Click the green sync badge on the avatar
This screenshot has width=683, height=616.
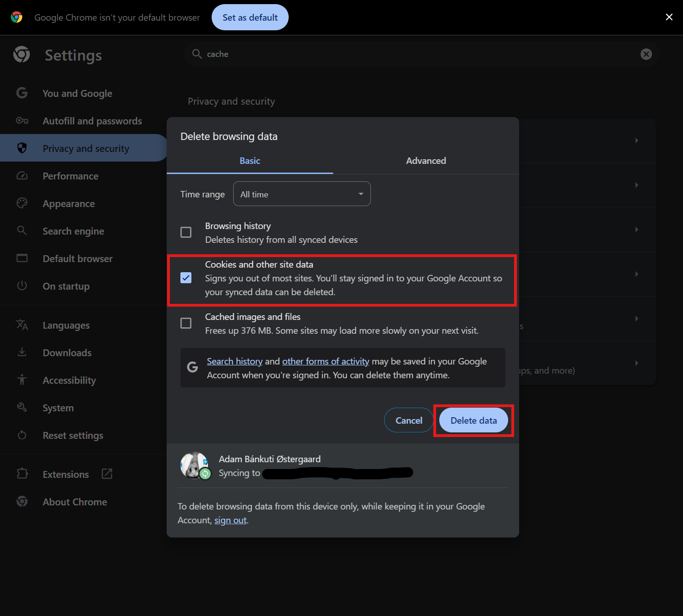[x=205, y=474]
